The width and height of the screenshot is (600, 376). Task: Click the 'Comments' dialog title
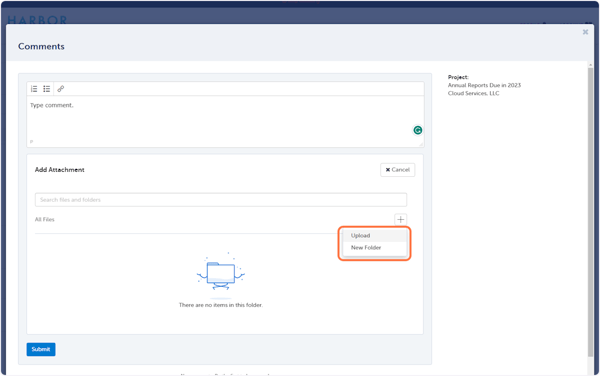[41, 47]
